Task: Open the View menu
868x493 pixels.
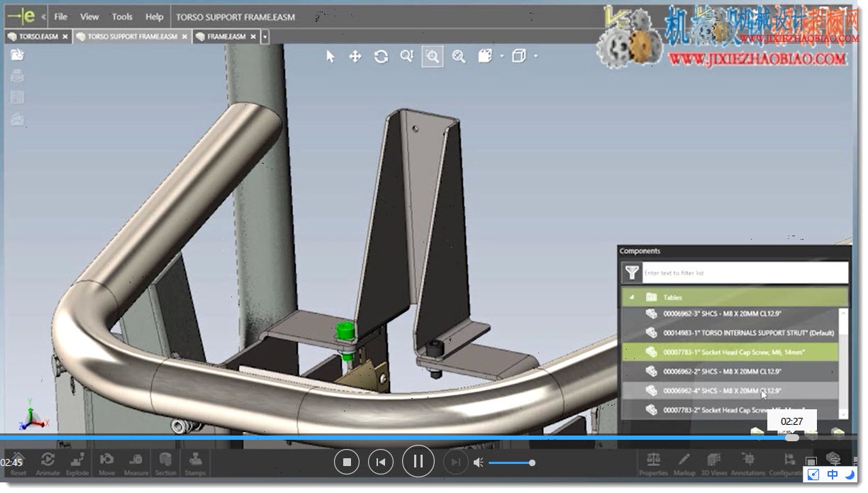Action: 89,16
